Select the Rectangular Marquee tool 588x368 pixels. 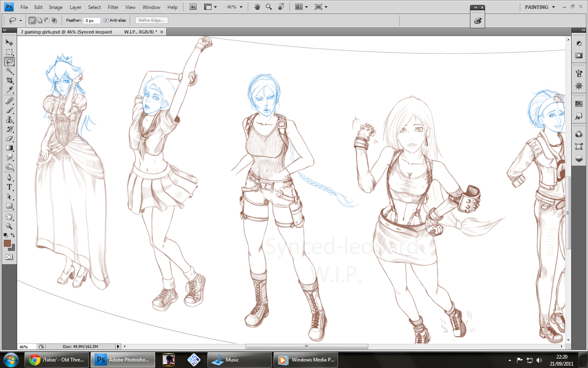tap(9, 52)
